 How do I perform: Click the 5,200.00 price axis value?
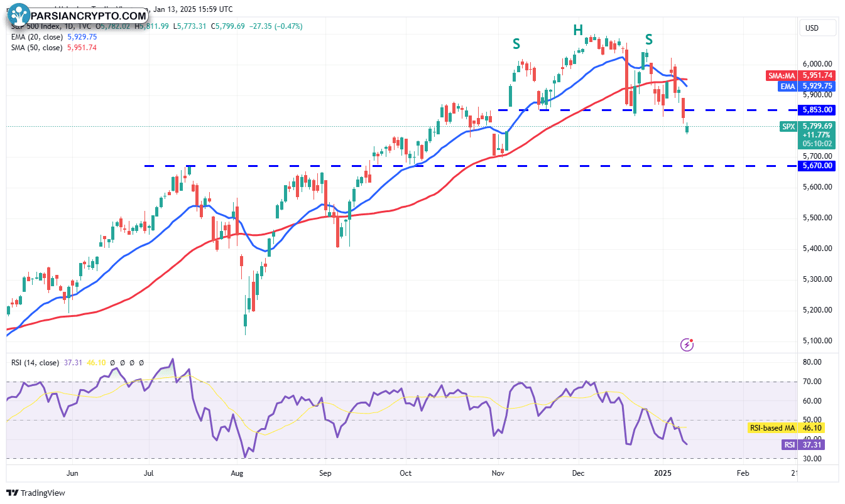tap(817, 310)
